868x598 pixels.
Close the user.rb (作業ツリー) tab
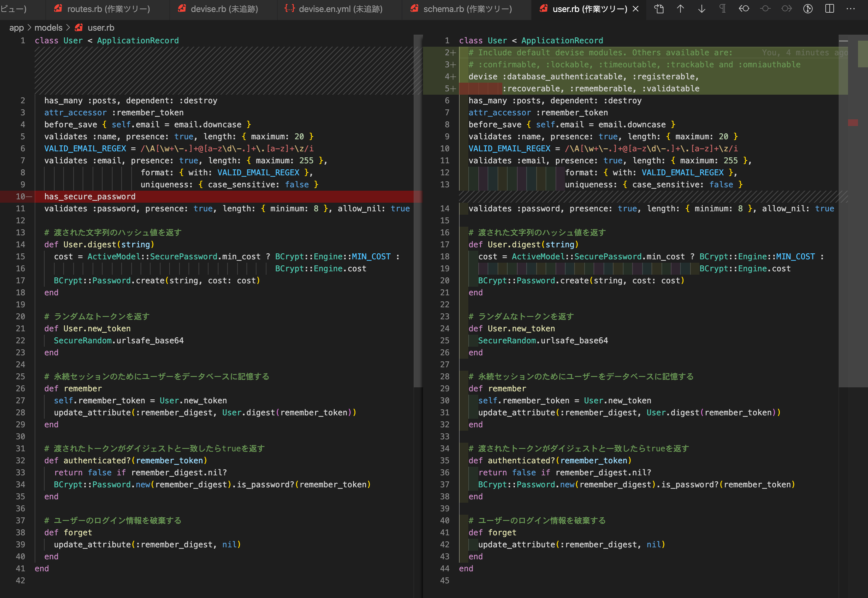636,9
